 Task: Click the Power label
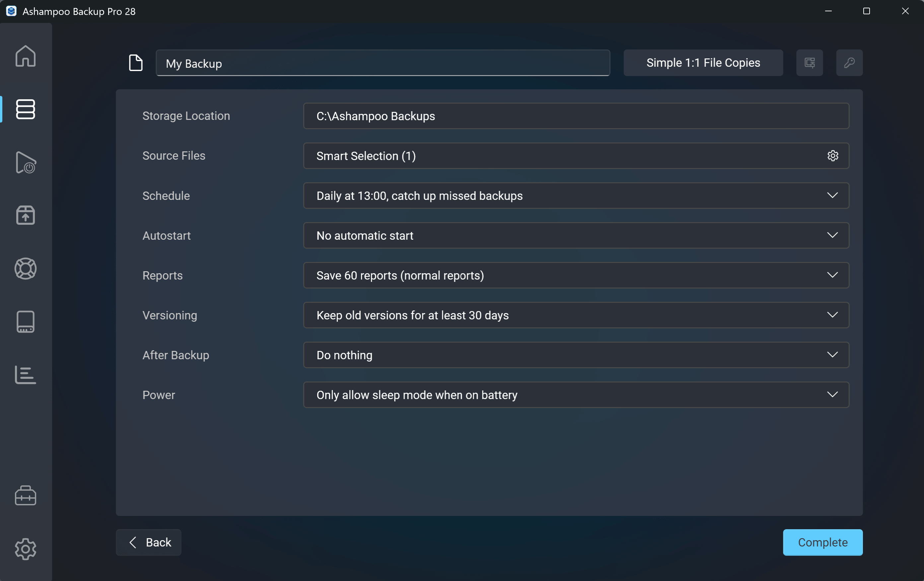click(159, 395)
